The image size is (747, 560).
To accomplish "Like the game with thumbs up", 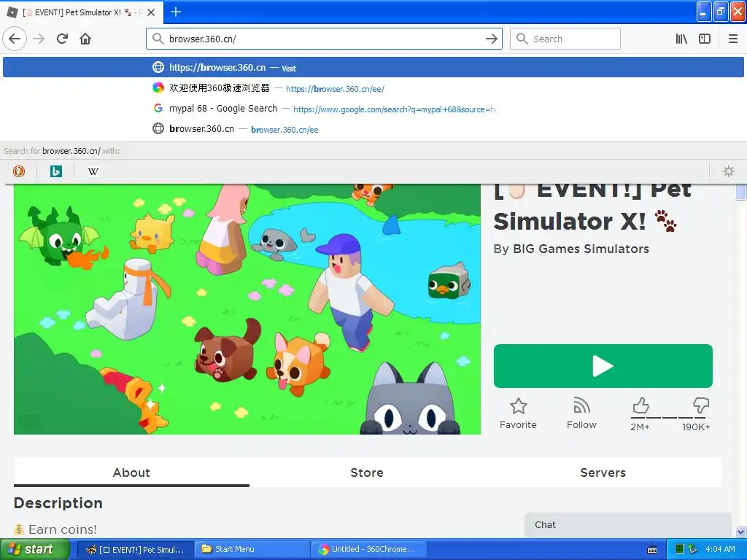I will point(640,405).
